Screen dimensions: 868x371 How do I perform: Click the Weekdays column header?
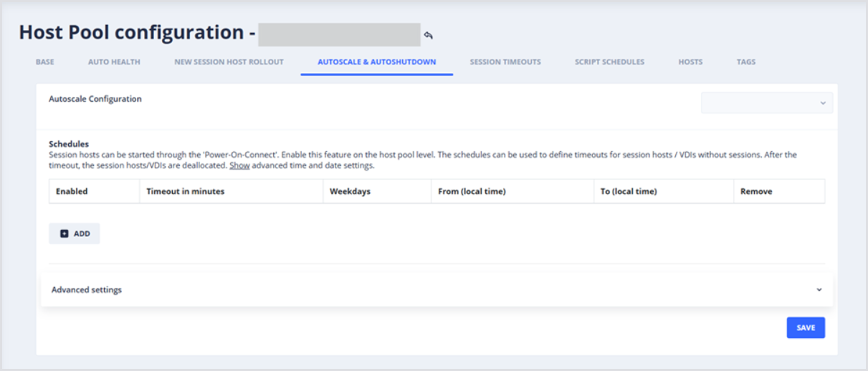[350, 192]
